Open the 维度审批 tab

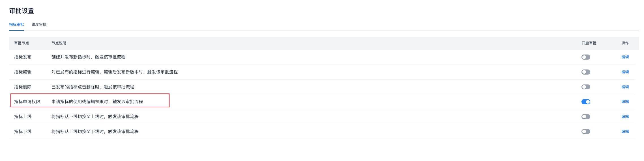pyautogui.click(x=39, y=25)
